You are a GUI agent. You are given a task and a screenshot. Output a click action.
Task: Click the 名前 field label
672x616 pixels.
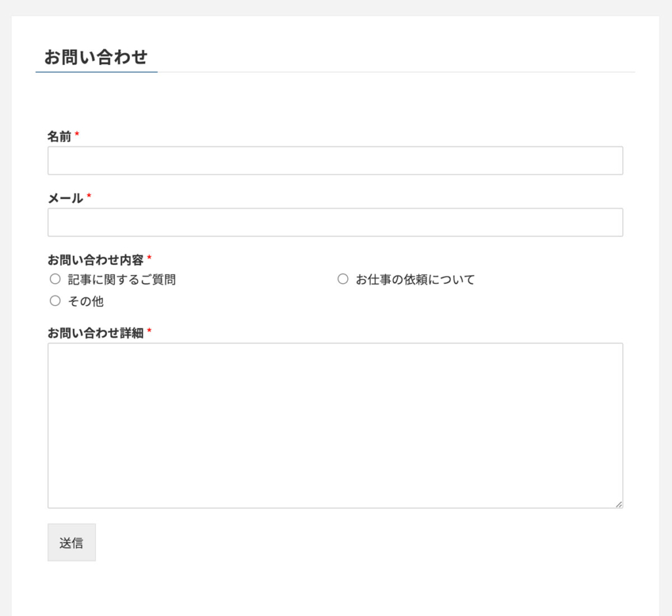pyautogui.click(x=59, y=136)
